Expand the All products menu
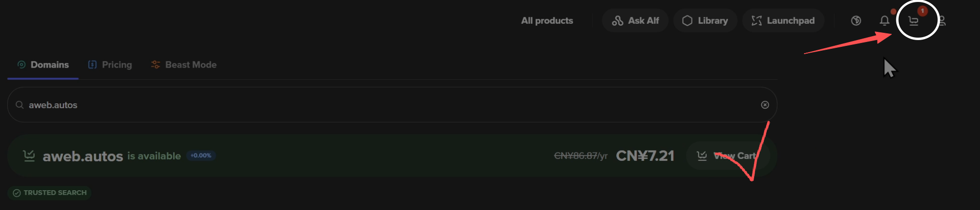Image resolution: width=980 pixels, height=210 pixels. click(x=547, y=21)
